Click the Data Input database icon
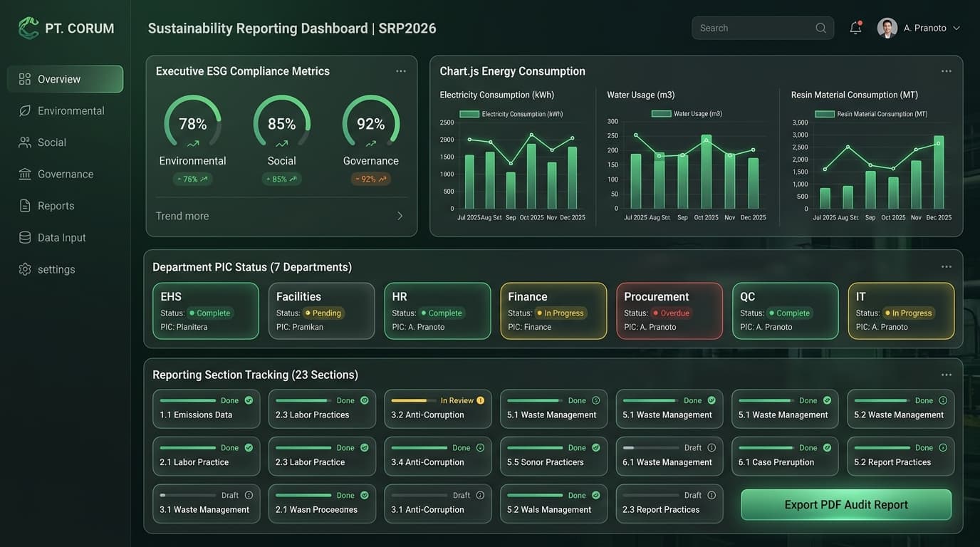The width and height of the screenshot is (980, 547). click(25, 237)
